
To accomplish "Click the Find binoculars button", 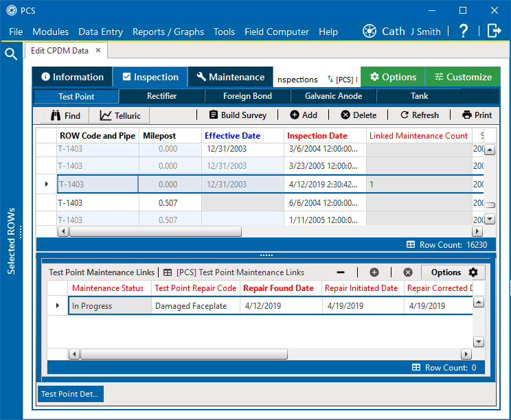I will [x=65, y=115].
